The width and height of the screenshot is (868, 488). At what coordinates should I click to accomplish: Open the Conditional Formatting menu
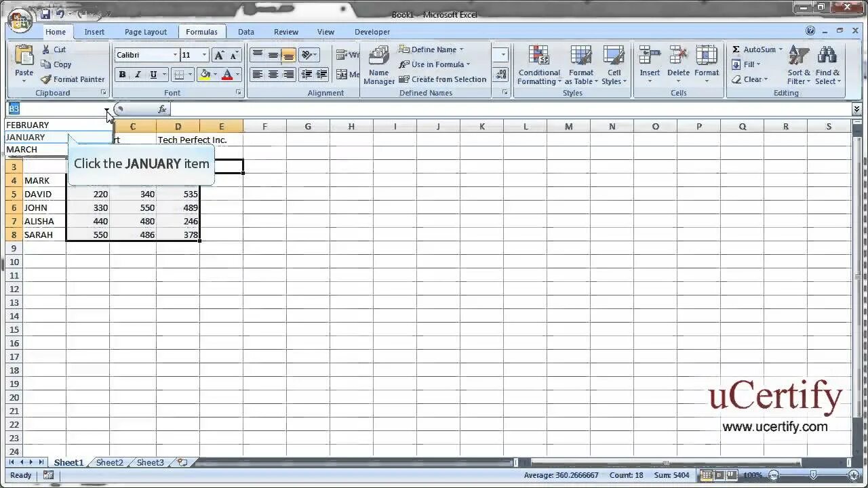point(539,66)
